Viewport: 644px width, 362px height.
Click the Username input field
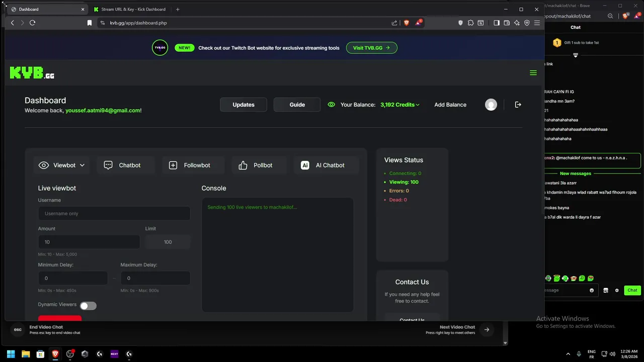coord(114,213)
